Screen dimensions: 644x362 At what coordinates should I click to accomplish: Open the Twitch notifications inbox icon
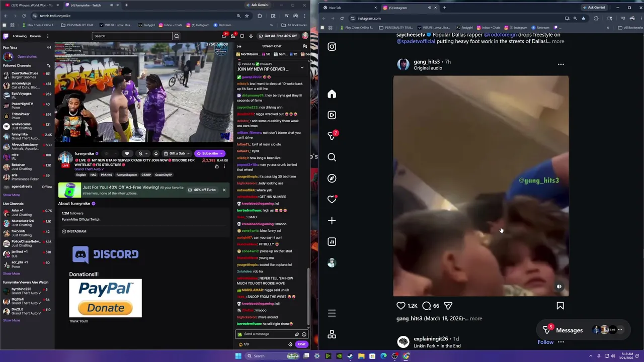click(x=233, y=36)
